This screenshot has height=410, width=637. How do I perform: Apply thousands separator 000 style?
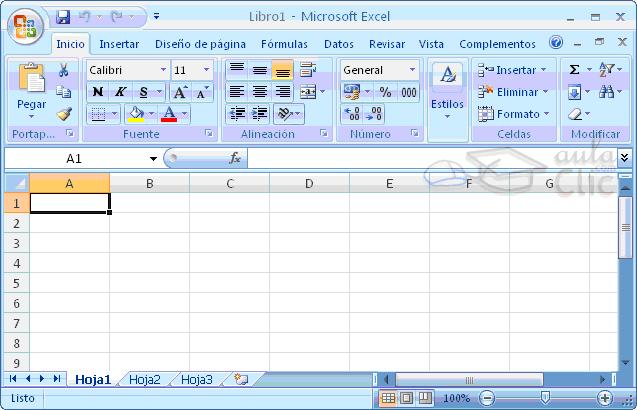click(x=409, y=92)
